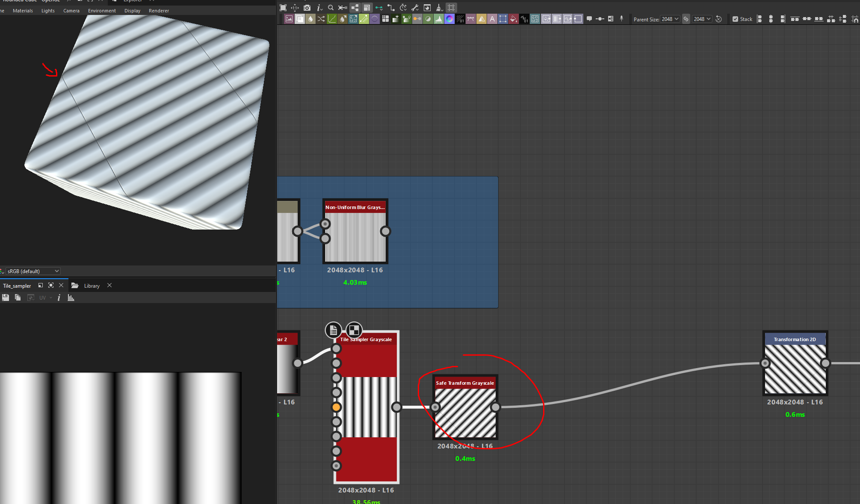The width and height of the screenshot is (860, 504).
Task: Click the histogram icon in 2D view toolbar
Action: click(71, 298)
